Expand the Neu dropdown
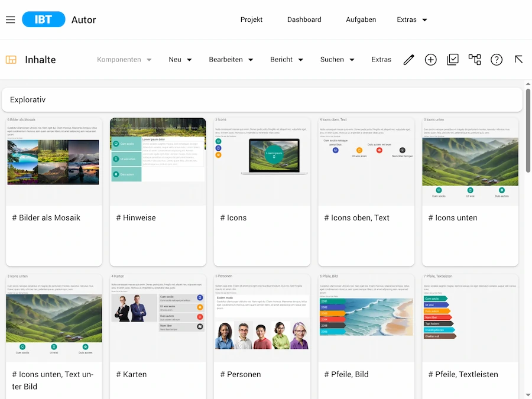532x399 pixels. point(180,60)
